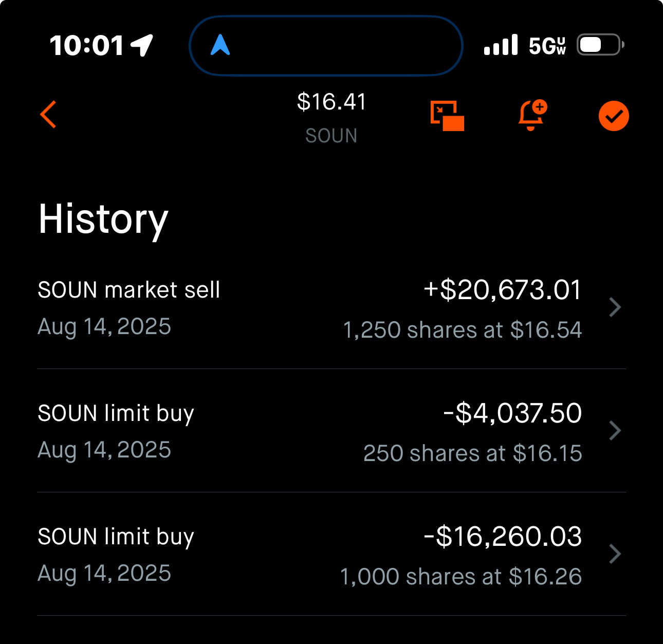663x644 pixels.
Task: Open the picture-in-picture chart icon
Action: click(x=447, y=116)
